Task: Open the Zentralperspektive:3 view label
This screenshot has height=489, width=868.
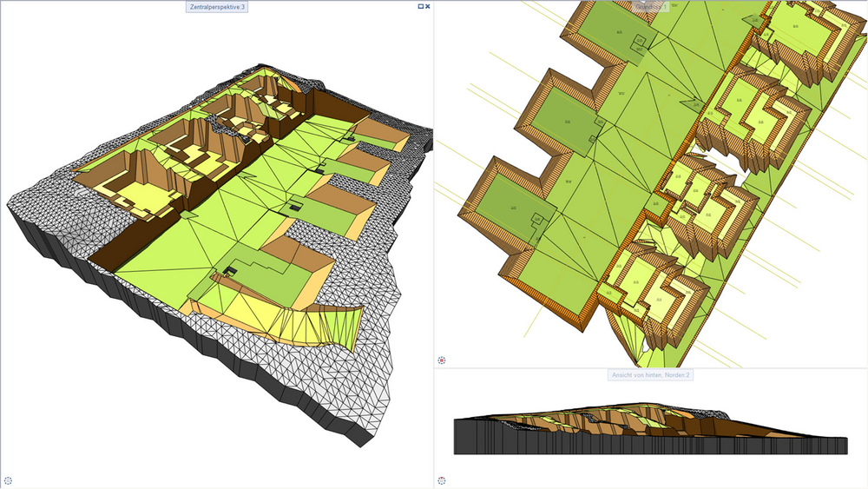Action: click(217, 7)
